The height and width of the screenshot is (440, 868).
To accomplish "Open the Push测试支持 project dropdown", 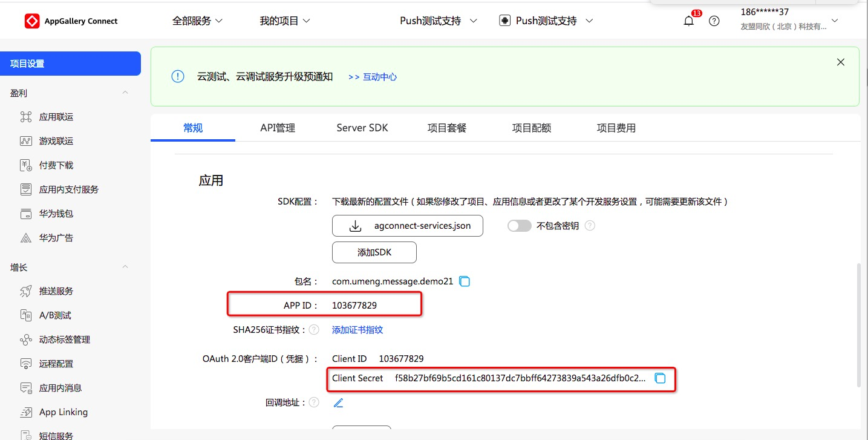I will pos(439,21).
